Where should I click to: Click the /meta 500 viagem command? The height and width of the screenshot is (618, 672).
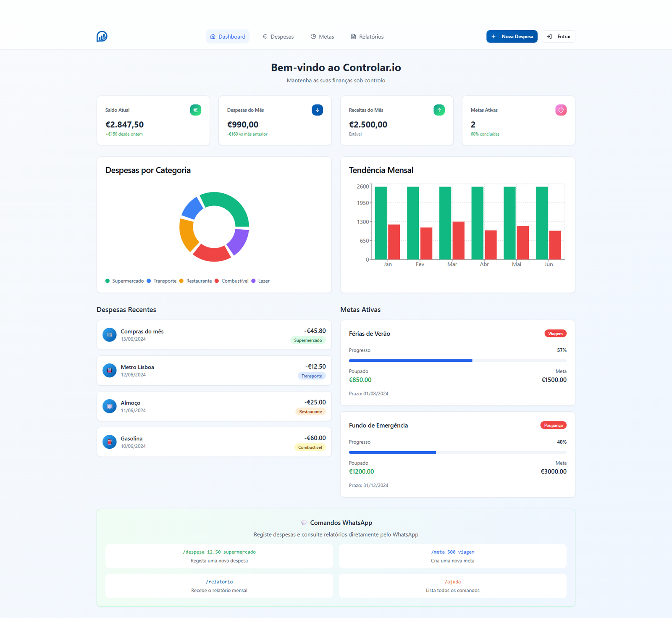click(x=453, y=552)
